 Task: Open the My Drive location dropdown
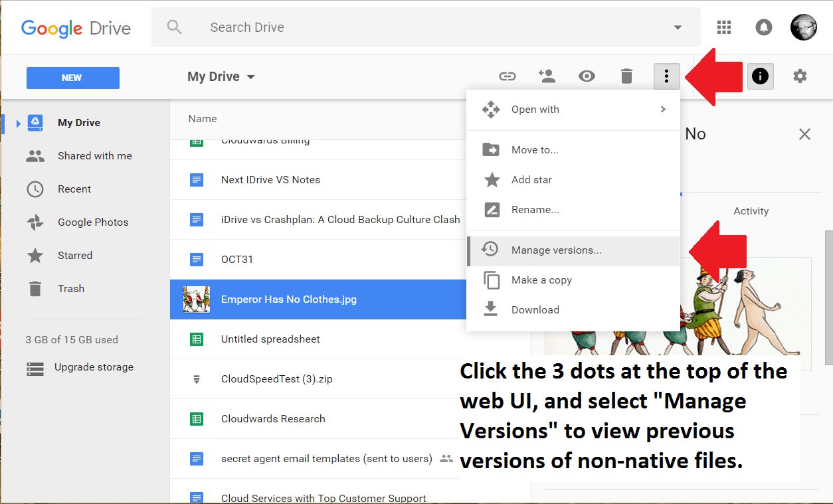[x=222, y=76]
